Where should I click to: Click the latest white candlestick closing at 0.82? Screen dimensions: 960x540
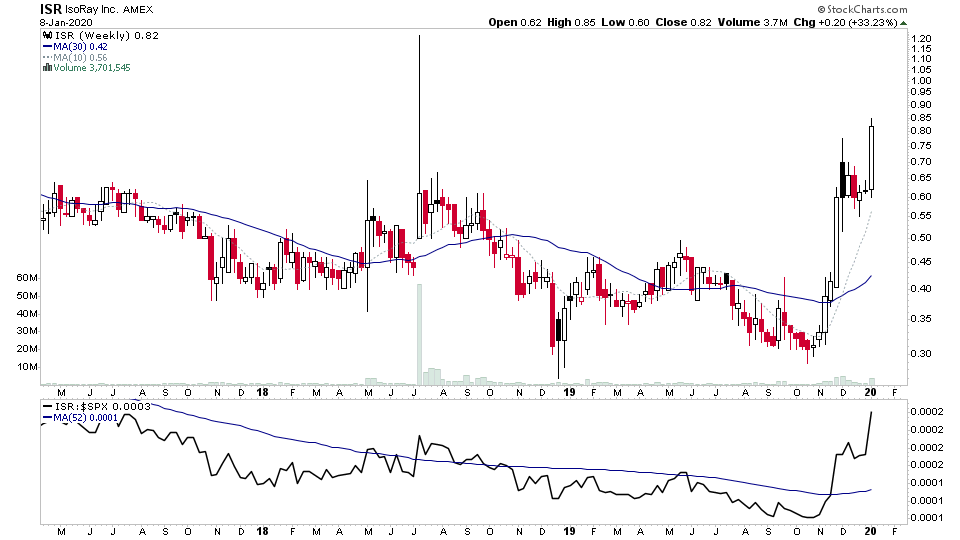pyautogui.click(x=871, y=157)
